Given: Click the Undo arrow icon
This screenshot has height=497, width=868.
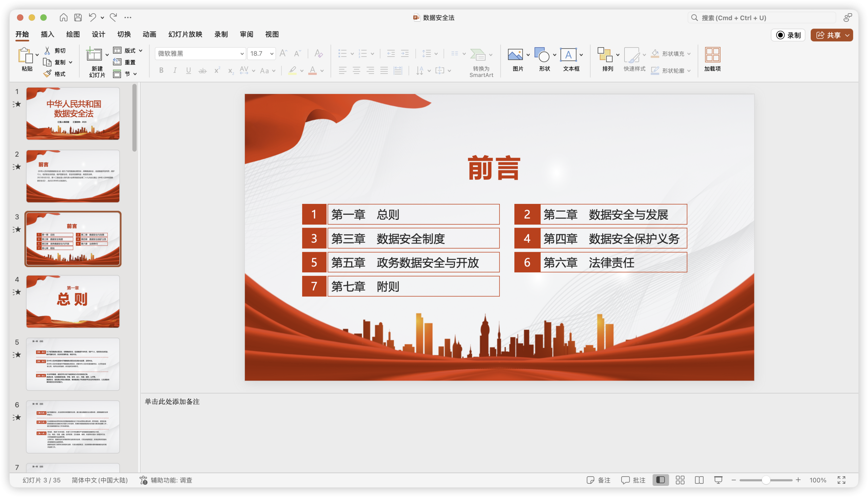Looking at the screenshot, I should pos(92,17).
